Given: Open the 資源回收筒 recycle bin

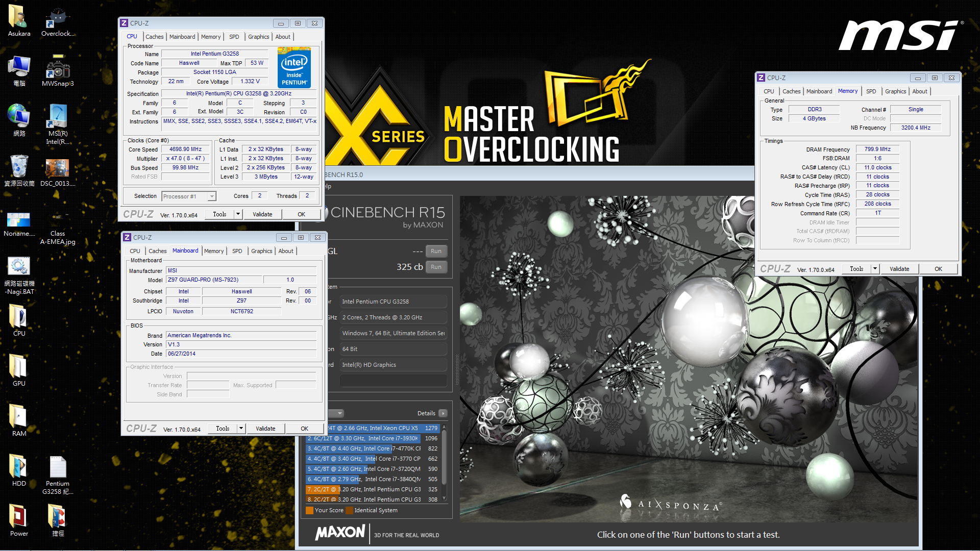Looking at the screenshot, I should (19, 170).
